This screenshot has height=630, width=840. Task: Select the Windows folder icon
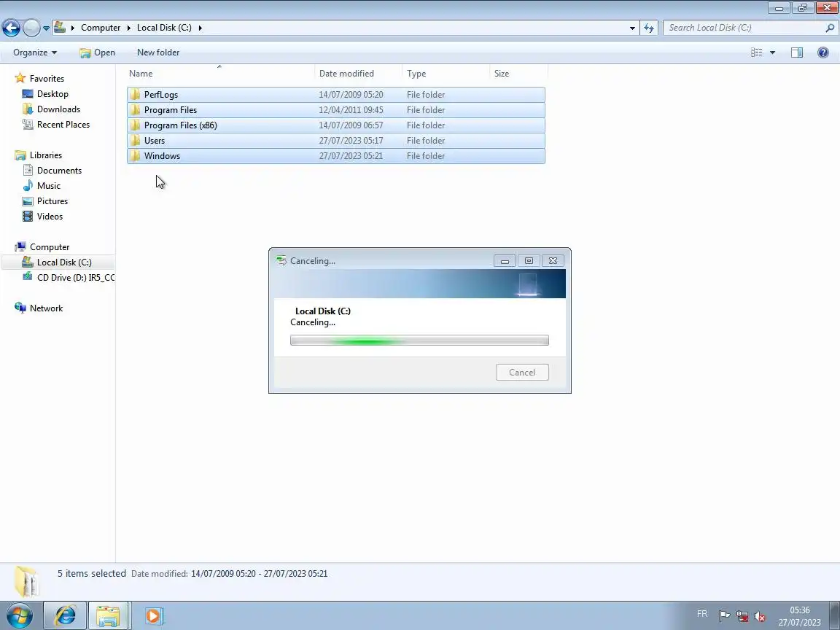[135, 156]
